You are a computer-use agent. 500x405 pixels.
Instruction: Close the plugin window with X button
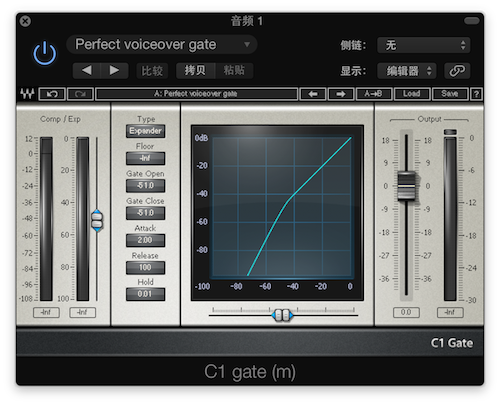tap(25, 21)
